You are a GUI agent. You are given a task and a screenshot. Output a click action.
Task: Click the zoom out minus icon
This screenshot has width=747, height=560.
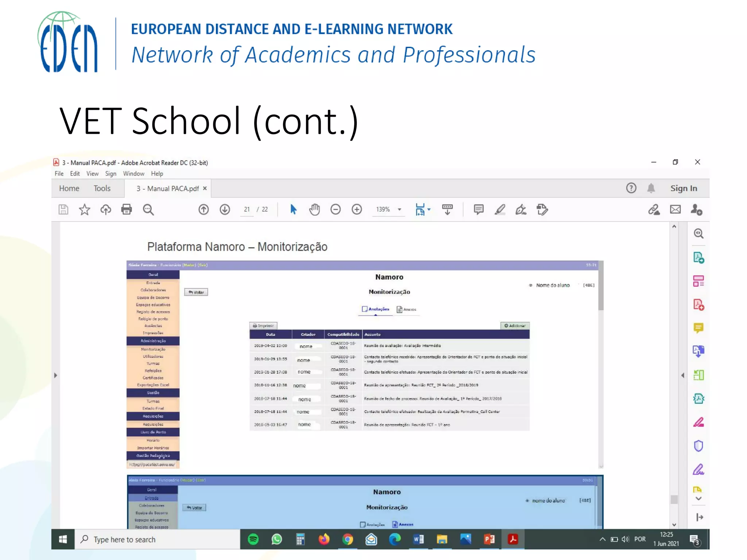(335, 210)
